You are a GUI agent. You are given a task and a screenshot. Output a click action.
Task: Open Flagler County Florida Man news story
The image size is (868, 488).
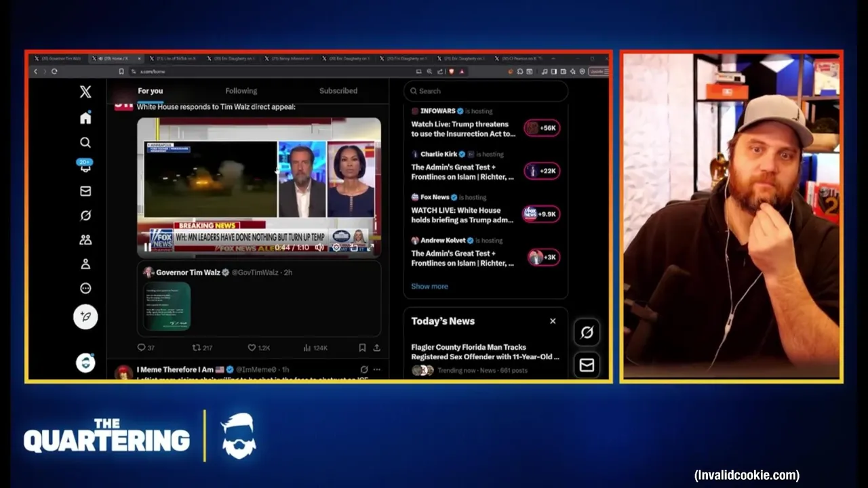coord(486,352)
